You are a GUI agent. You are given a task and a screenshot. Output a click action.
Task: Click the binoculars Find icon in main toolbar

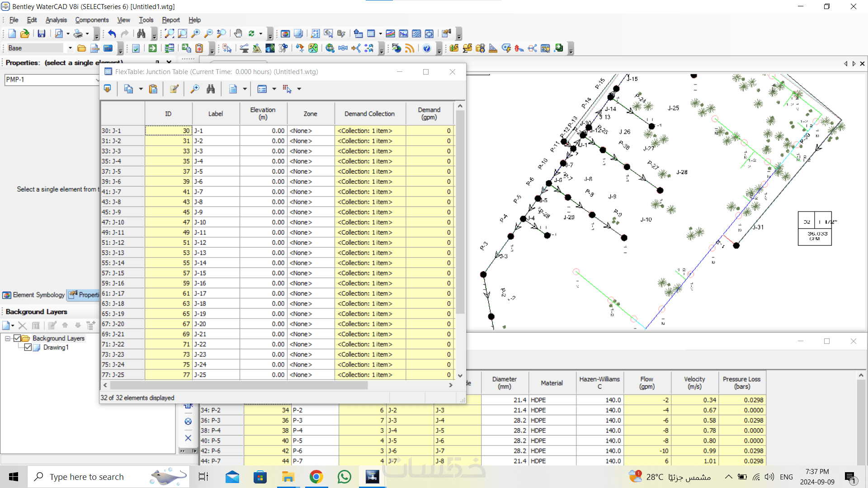[141, 33]
